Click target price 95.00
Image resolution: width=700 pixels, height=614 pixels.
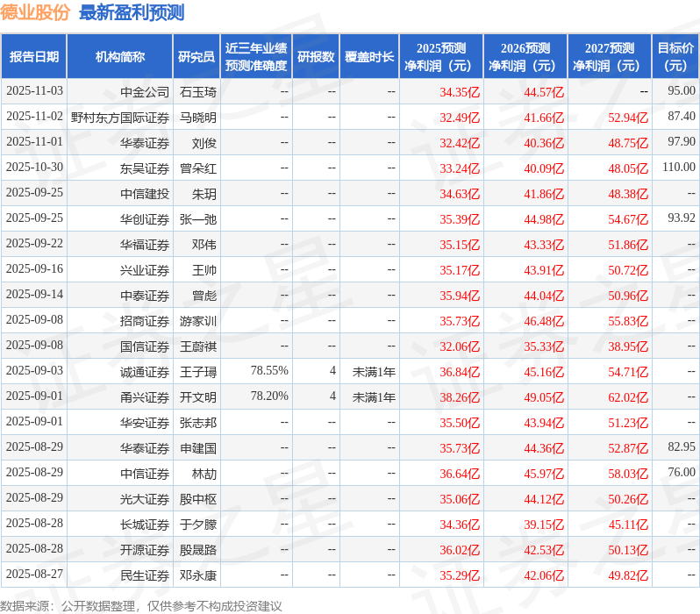pos(682,90)
